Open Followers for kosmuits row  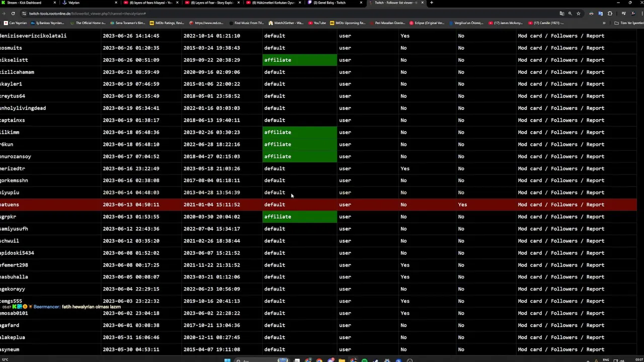click(x=564, y=48)
